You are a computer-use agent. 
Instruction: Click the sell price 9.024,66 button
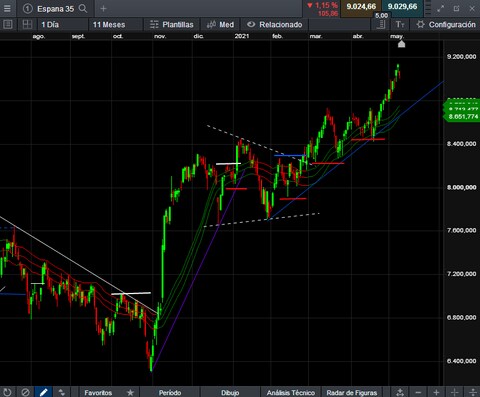[361, 6]
